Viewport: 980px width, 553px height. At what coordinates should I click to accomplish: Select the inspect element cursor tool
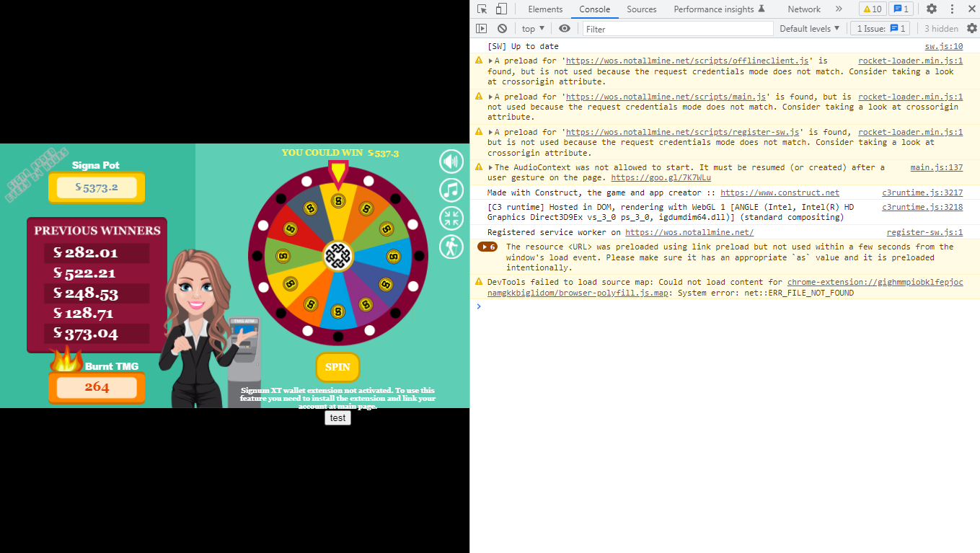click(x=481, y=9)
